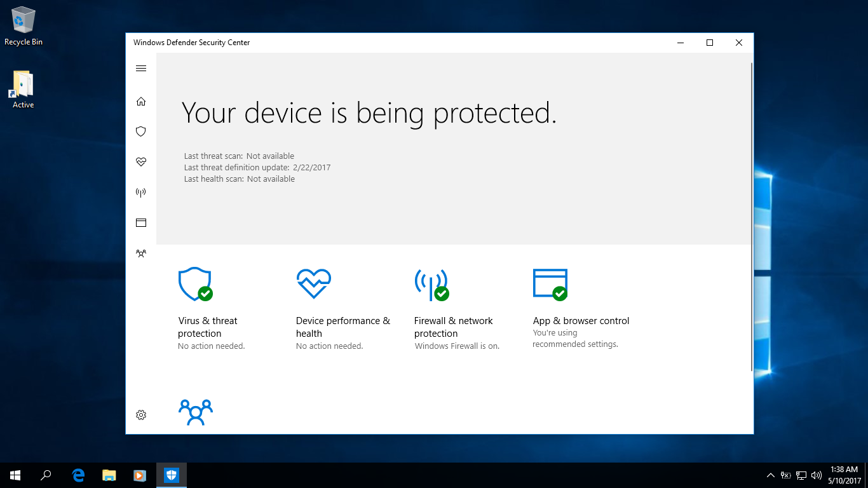Click 'You're using recommended settings.' text

coord(575,339)
